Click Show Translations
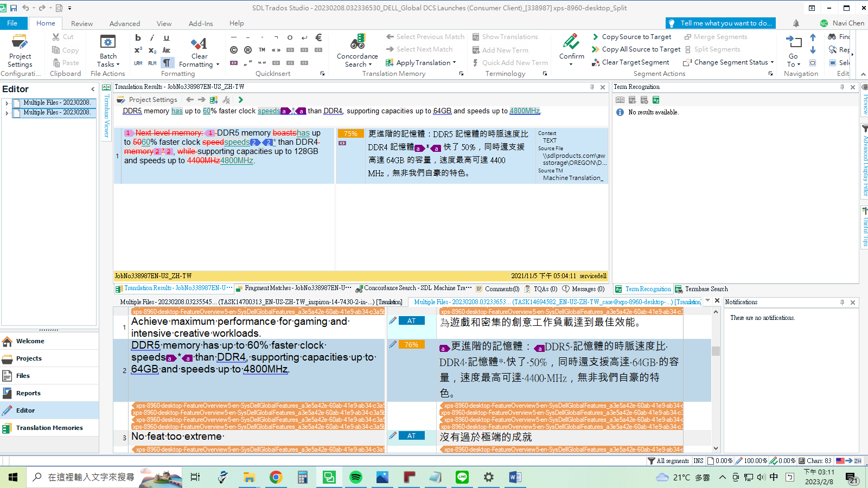 505,37
